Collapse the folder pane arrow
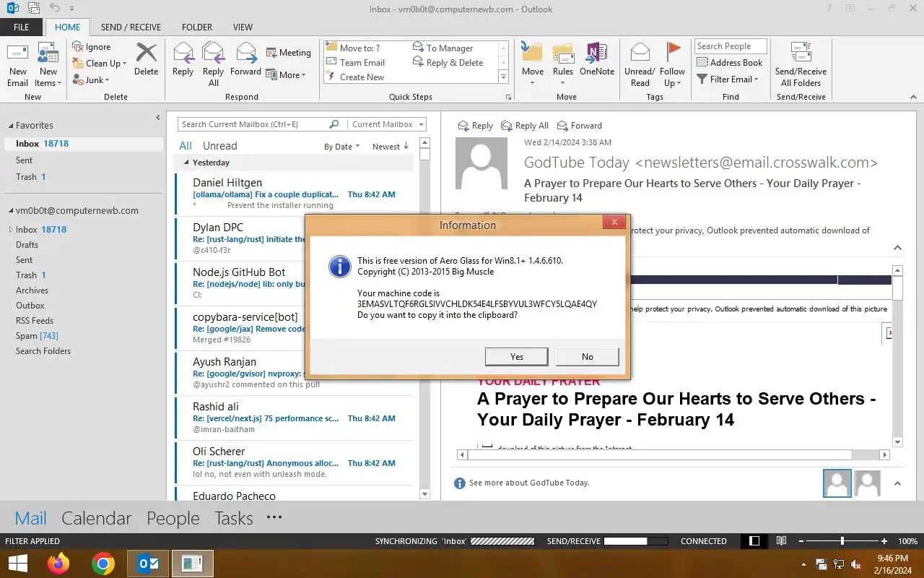The width and height of the screenshot is (924, 578). tap(158, 118)
